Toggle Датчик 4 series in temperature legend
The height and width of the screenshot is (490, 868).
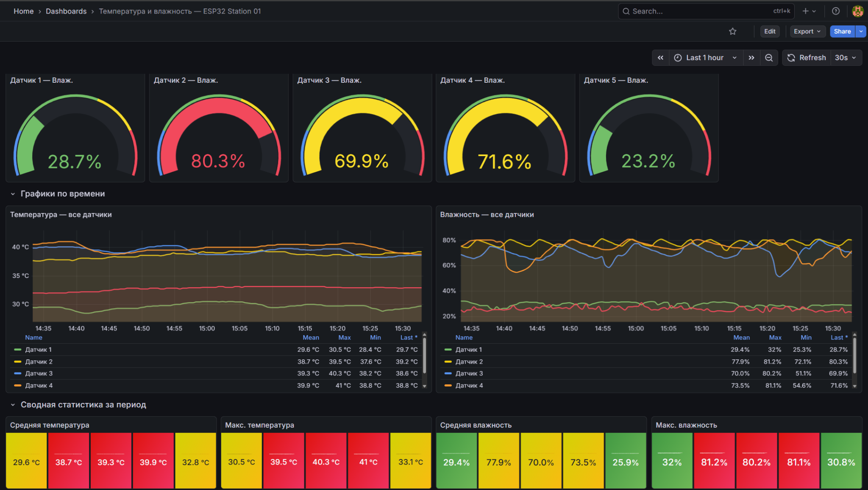39,386
